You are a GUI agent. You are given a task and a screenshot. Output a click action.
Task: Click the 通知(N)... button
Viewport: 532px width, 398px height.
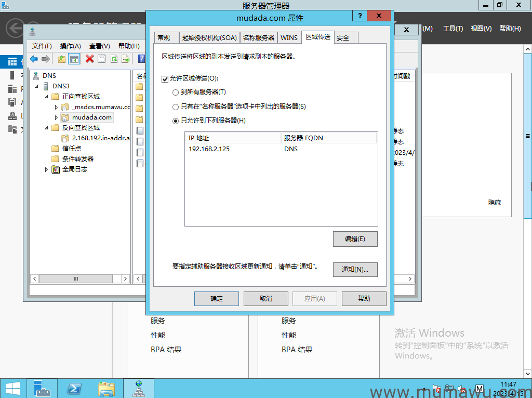(355, 270)
